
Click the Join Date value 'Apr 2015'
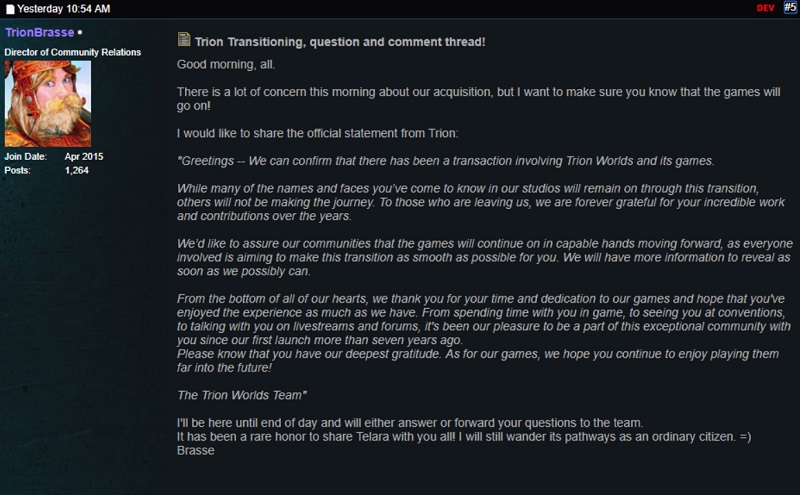click(84, 157)
